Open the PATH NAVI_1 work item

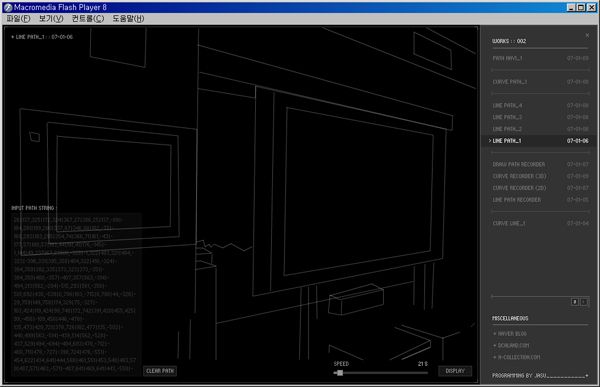(540, 58)
